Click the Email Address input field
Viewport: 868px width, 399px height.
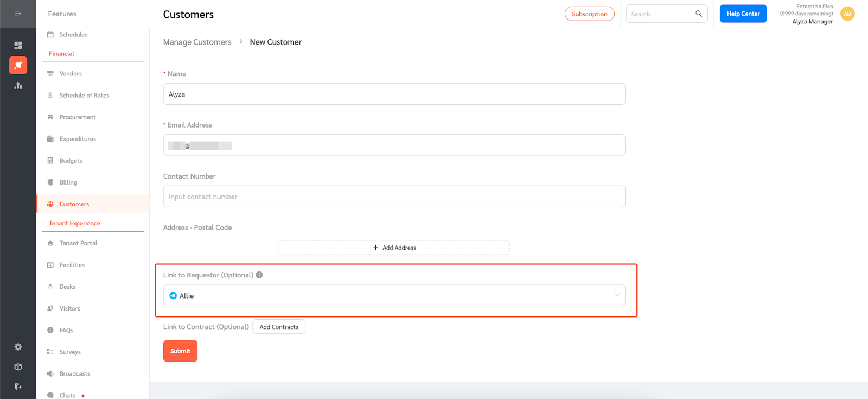point(394,145)
